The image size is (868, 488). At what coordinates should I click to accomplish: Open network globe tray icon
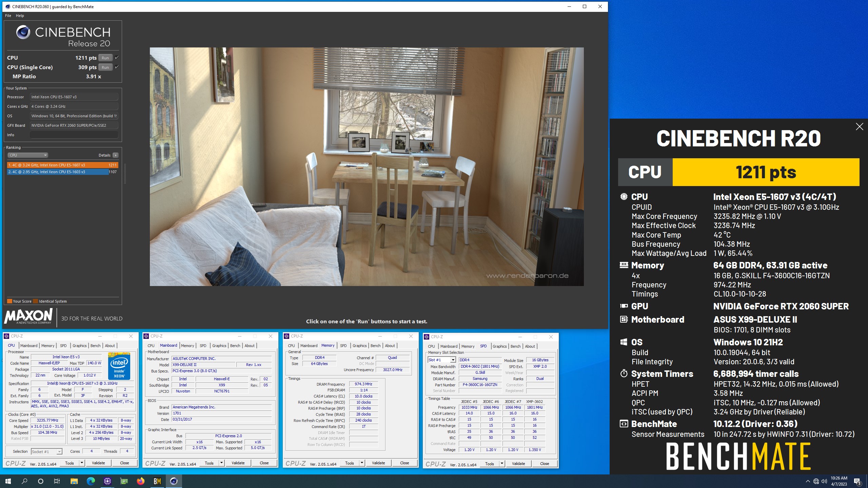pyautogui.click(x=816, y=481)
